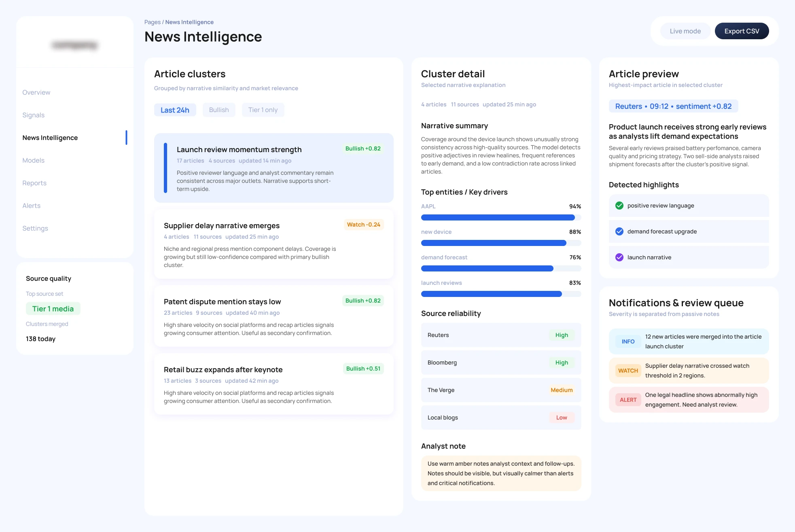Click the AAPL 94% progress bar
Viewport: 795px width, 532px height.
[x=501, y=217]
